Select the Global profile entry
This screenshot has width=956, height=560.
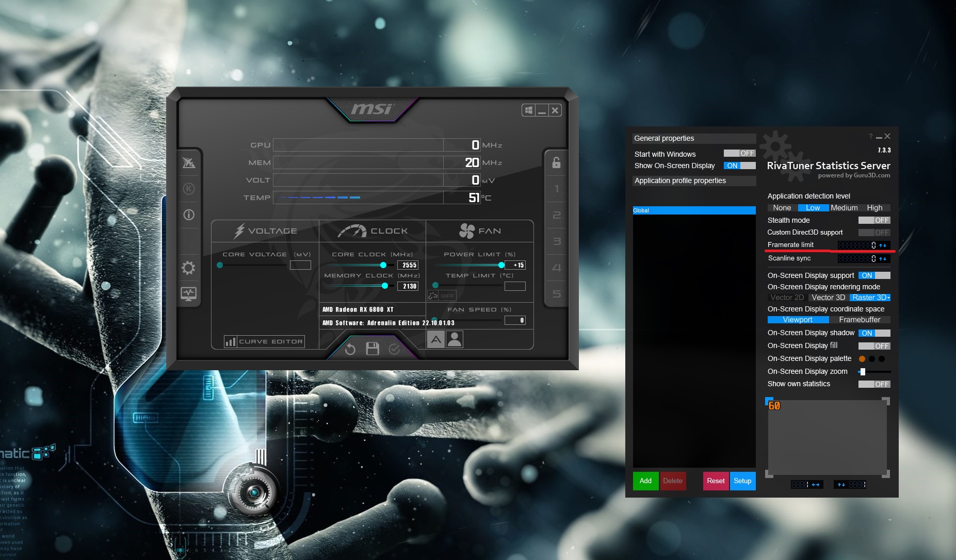point(694,210)
